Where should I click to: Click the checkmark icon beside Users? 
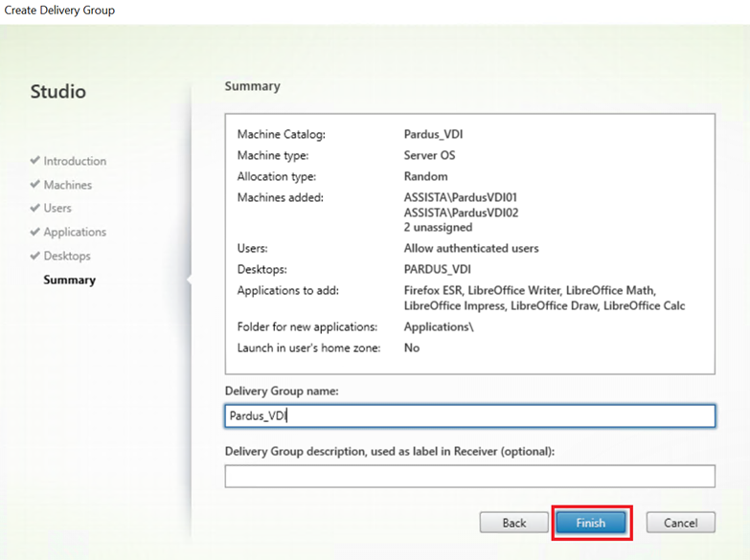click(34, 208)
